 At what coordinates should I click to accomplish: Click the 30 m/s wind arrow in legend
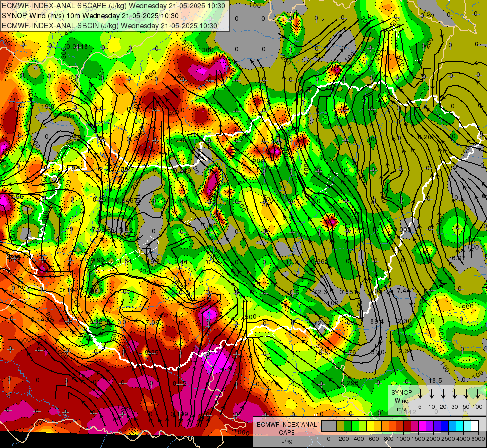click(x=454, y=393)
